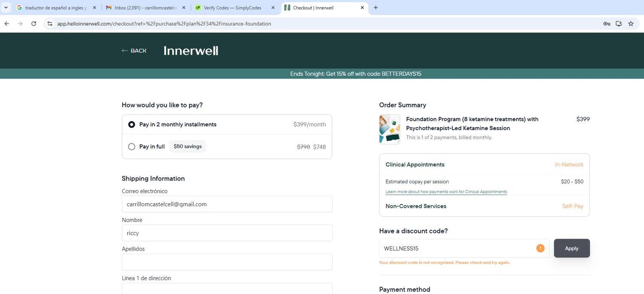Apply the discount code
This screenshot has width=644, height=294.
tap(572, 249)
